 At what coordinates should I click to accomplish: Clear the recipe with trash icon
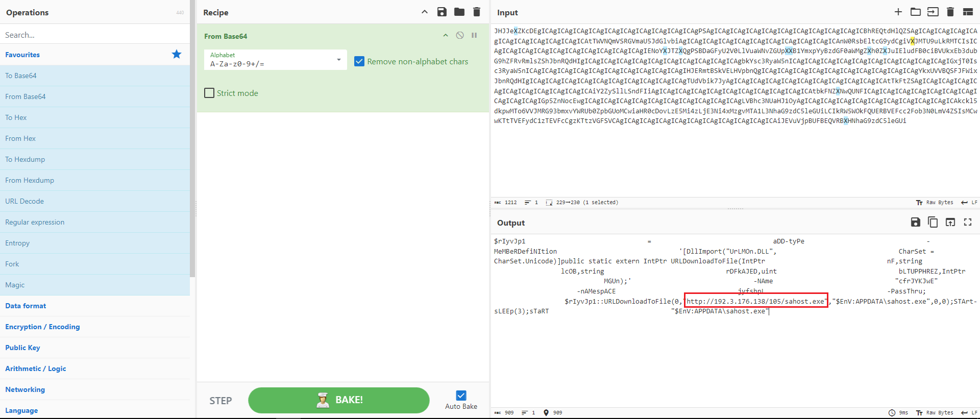pyautogui.click(x=477, y=12)
